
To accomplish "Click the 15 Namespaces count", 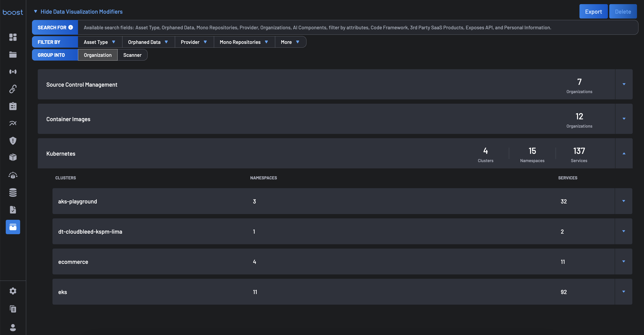I will 532,155.
